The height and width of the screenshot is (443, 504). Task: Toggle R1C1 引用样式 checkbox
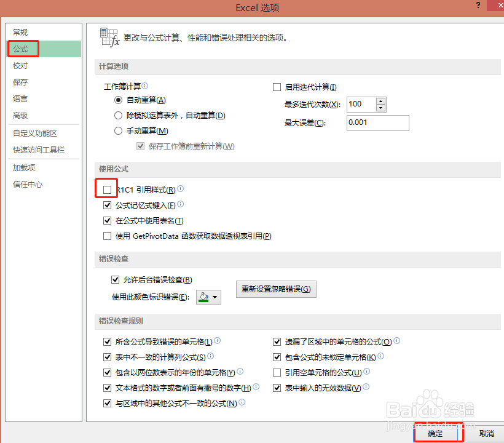pyautogui.click(x=108, y=190)
